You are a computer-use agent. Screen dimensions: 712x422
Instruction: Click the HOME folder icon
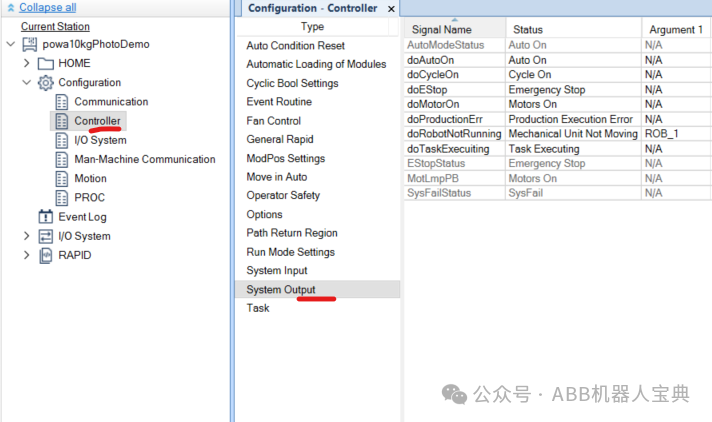[45, 64]
